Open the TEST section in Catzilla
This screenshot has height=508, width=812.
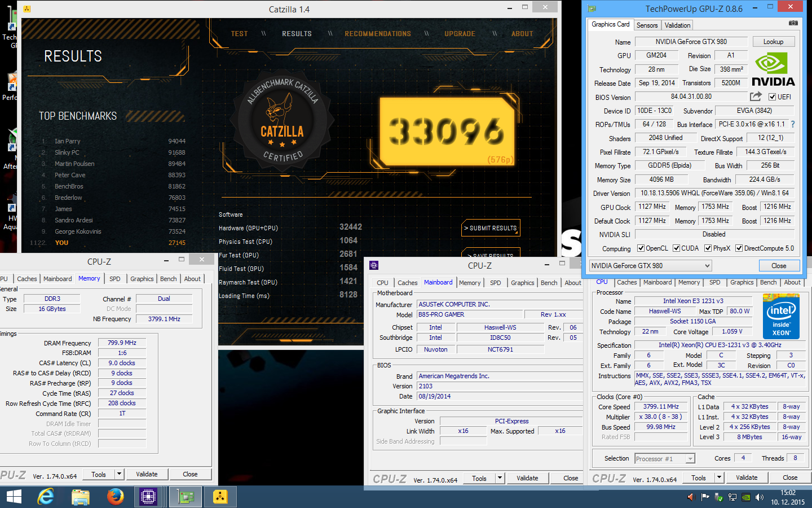[239, 34]
